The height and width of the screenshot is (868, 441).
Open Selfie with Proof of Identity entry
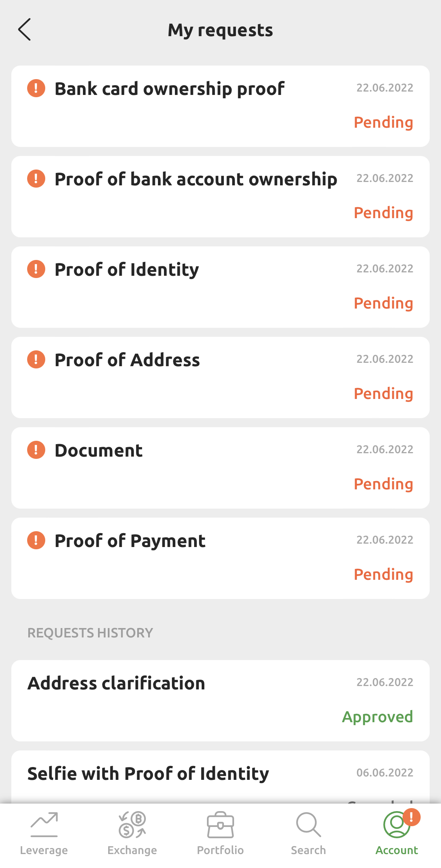click(148, 774)
